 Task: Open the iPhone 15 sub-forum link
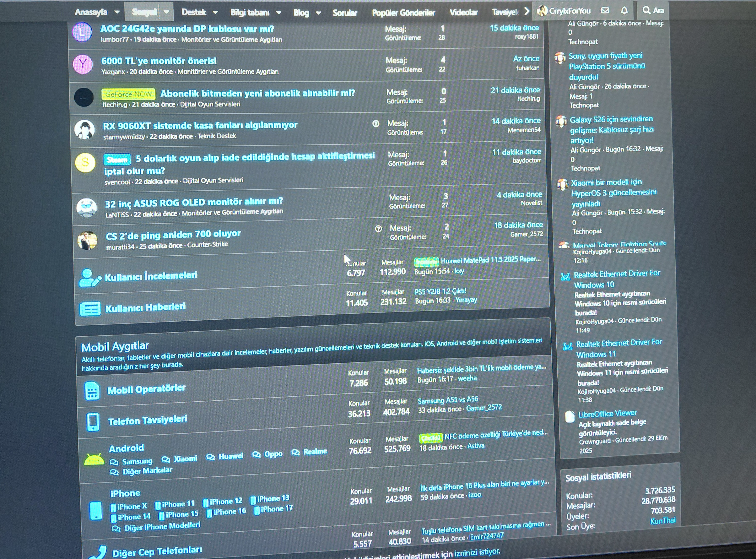click(x=182, y=515)
